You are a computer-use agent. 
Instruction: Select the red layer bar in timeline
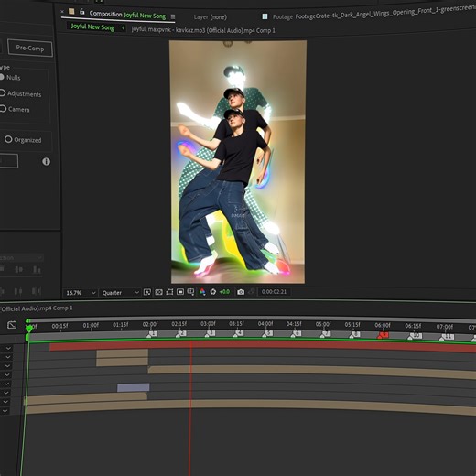click(263, 346)
